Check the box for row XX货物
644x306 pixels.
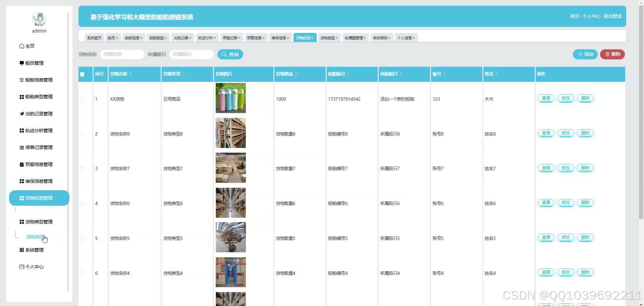pos(82,99)
